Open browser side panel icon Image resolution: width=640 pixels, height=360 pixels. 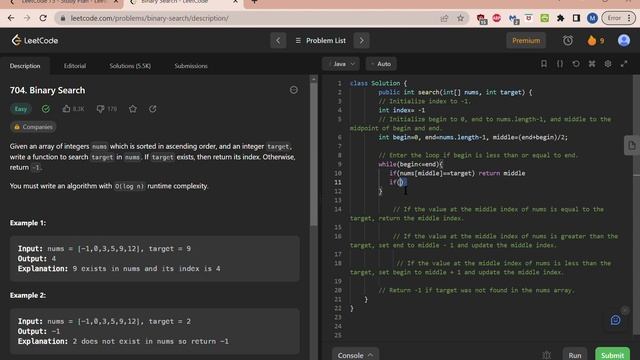pyautogui.click(x=576, y=18)
